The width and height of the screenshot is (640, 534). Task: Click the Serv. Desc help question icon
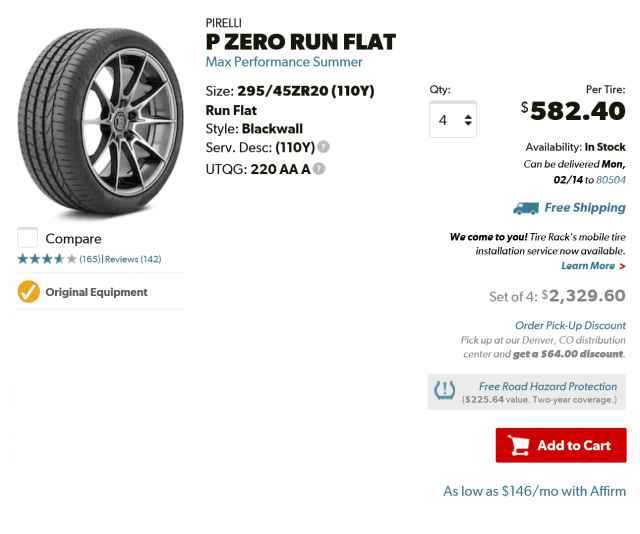click(x=323, y=147)
